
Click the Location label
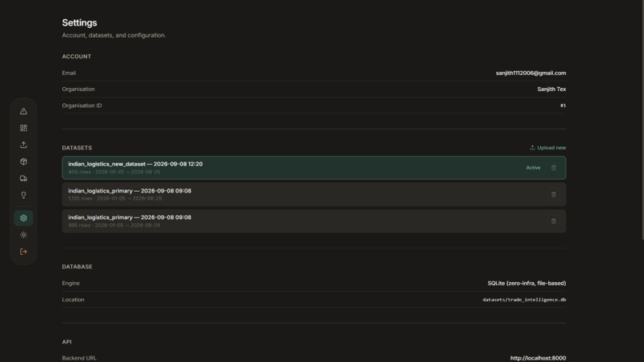pos(73,300)
